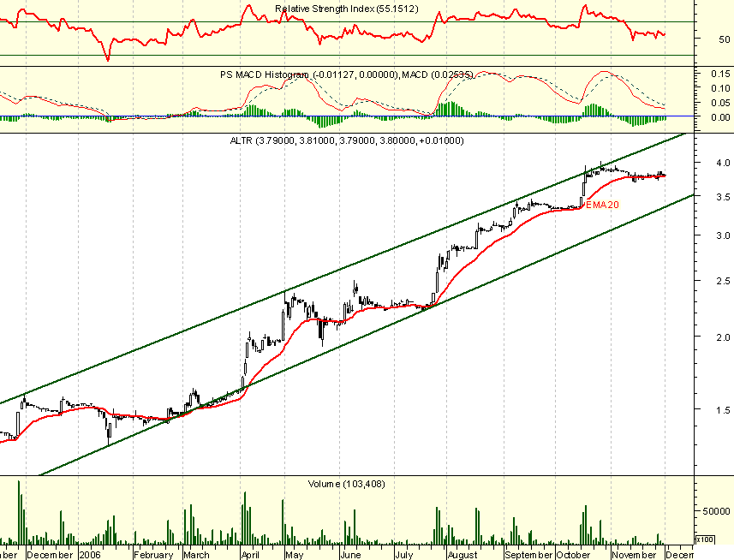Select the May date axis label
This screenshot has height=560, width=734.
click(295, 555)
